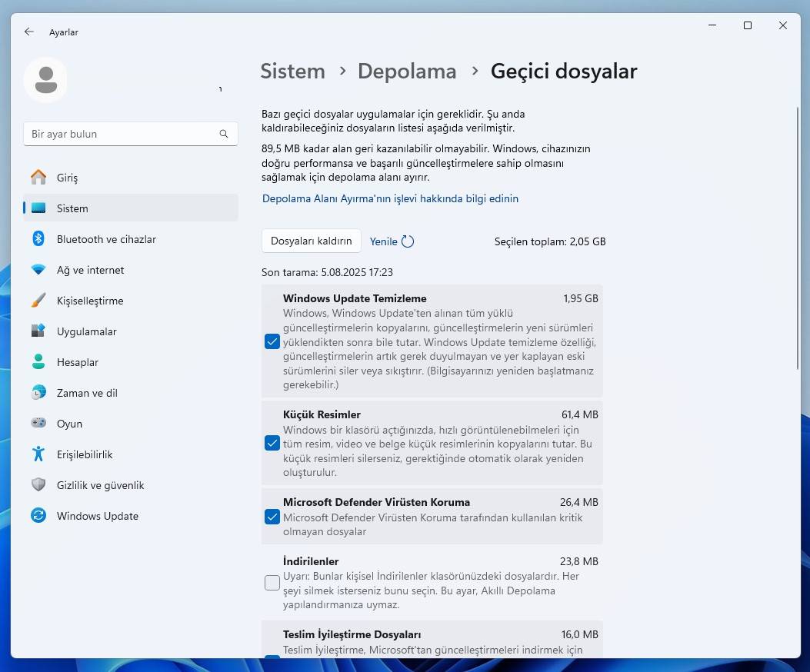Screen dimensions: 810x672
Task: Click the Uygulamalar apps icon
Action: (38, 331)
